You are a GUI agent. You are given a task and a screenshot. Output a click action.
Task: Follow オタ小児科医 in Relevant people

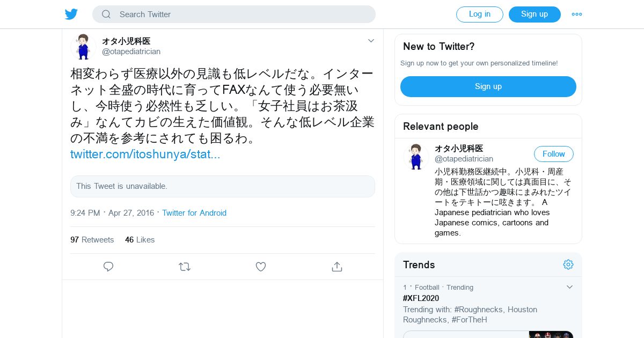pos(554,154)
